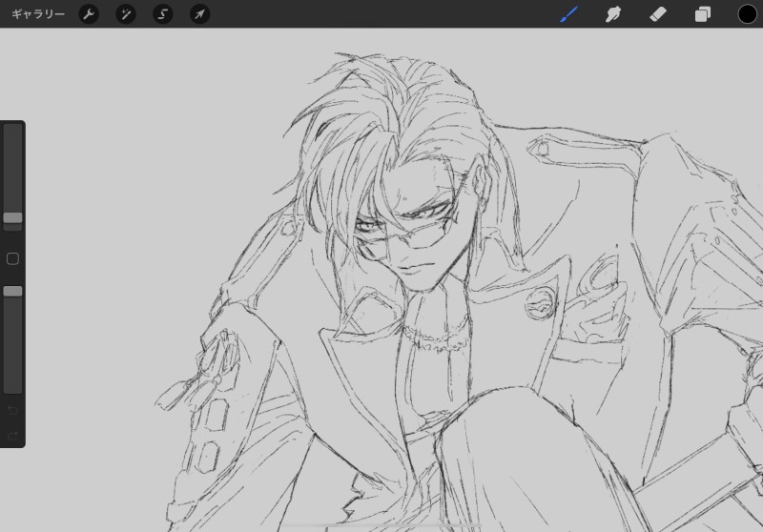
Task: Activate the Transform arrow tool
Action: point(199,14)
